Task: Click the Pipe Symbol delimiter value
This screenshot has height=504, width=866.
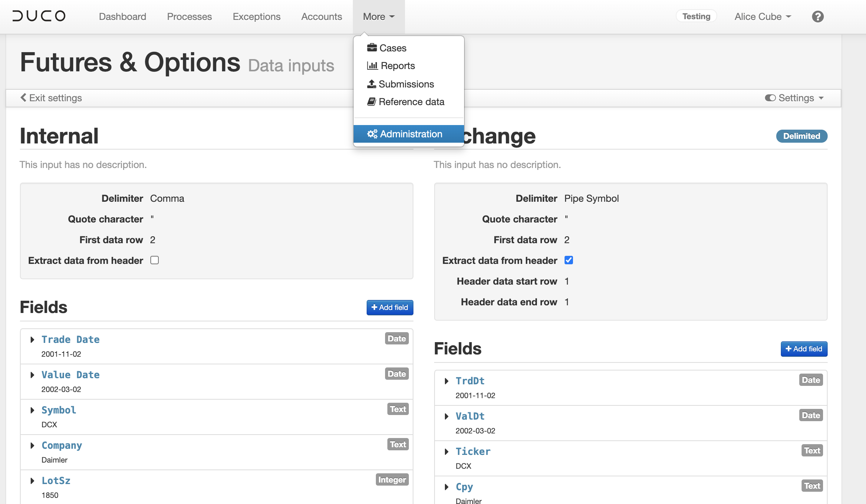Action: click(x=591, y=198)
